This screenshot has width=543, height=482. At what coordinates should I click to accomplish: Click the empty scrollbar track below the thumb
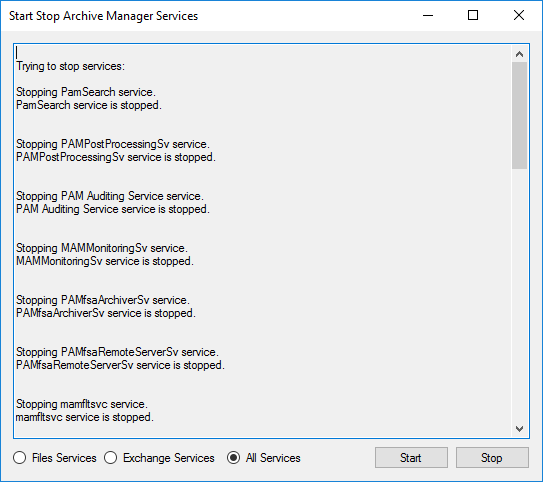[519, 294]
